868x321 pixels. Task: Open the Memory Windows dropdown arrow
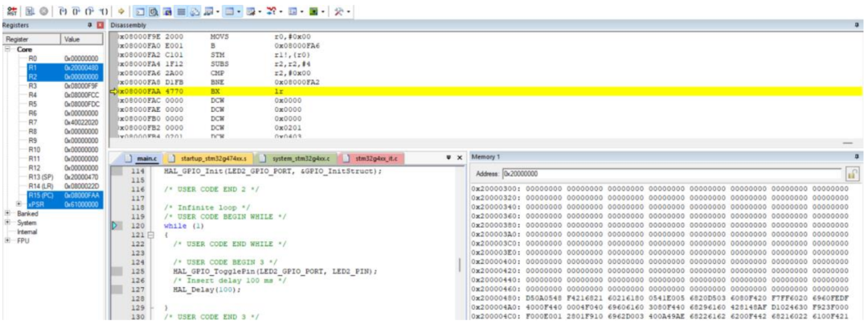pyautogui.click(x=239, y=10)
